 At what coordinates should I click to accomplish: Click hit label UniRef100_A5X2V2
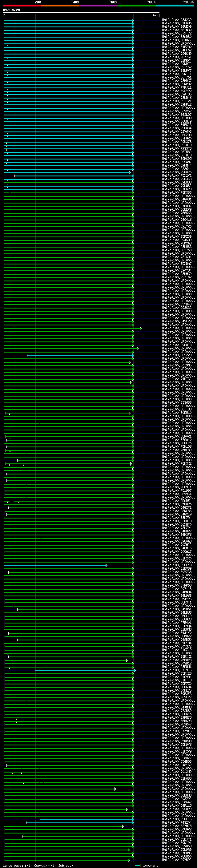[x=177, y=176]
